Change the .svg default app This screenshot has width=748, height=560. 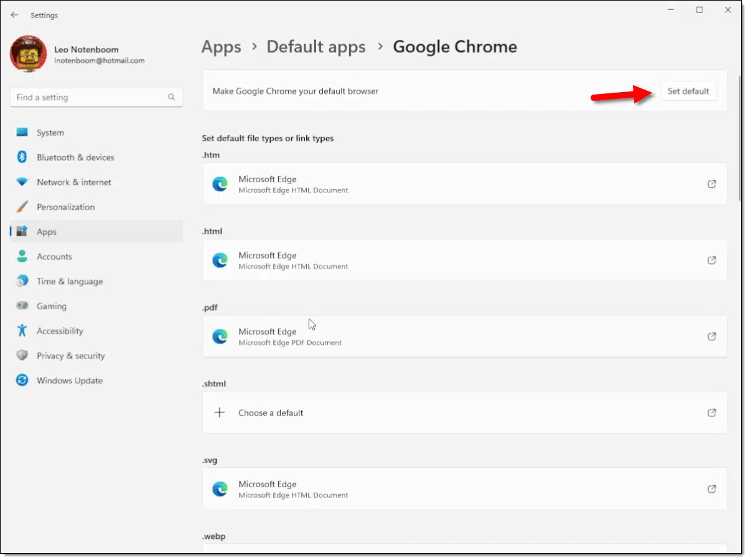point(464,489)
